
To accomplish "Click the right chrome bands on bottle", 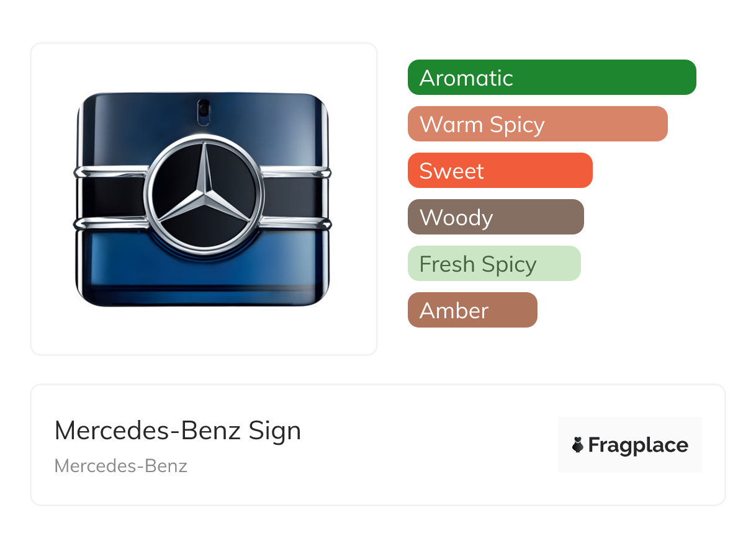I will click(296, 197).
